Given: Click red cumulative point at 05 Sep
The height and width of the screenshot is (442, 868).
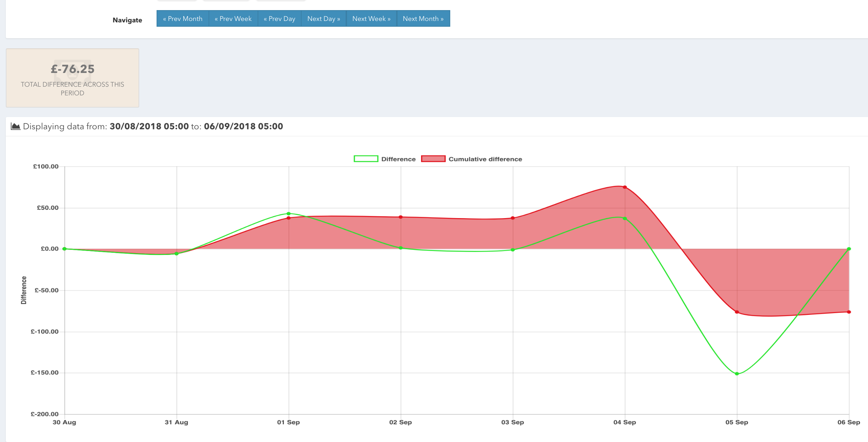Looking at the screenshot, I should (x=737, y=312).
